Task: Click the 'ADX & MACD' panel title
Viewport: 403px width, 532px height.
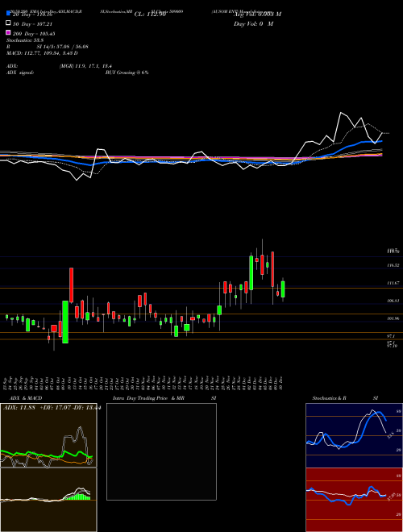Action: pyautogui.click(x=26, y=398)
